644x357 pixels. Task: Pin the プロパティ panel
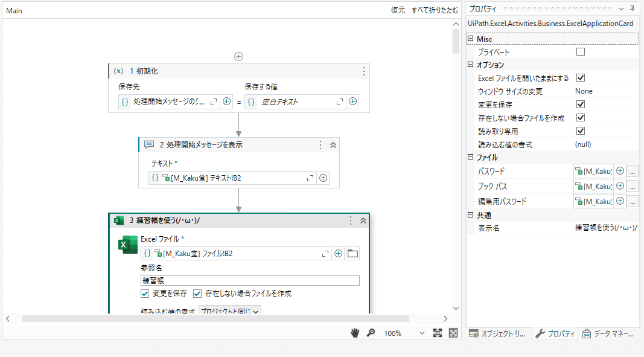(x=633, y=8)
